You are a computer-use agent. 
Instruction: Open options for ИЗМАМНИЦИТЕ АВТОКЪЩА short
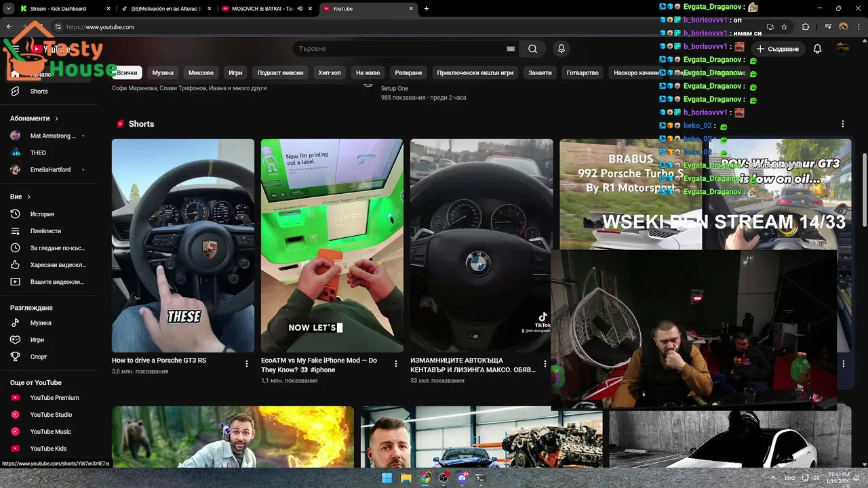click(545, 364)
